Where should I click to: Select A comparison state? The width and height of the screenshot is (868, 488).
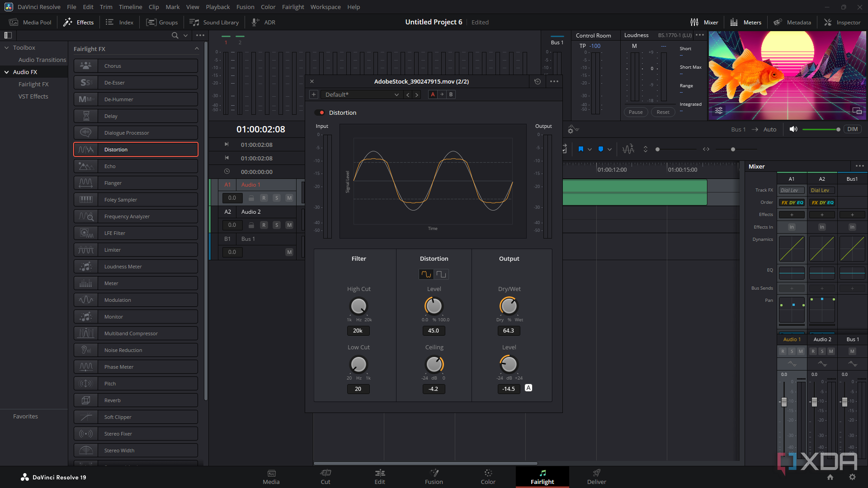point(433,94)
